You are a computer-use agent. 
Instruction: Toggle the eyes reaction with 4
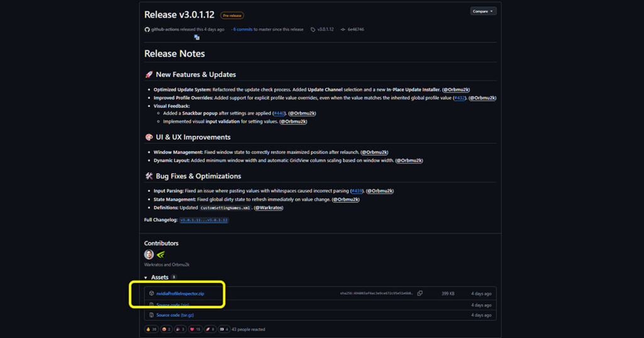click(224, 329)
